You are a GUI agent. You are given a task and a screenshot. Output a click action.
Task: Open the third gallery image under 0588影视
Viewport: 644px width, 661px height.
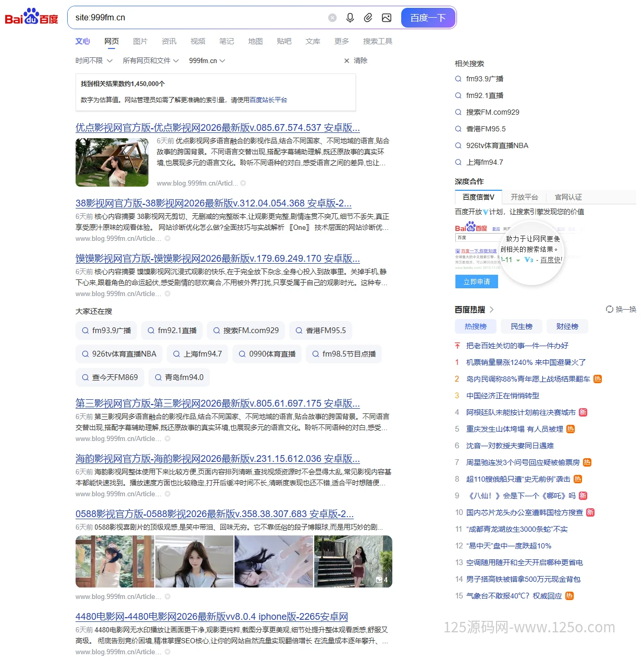click(x=274, y=561)
